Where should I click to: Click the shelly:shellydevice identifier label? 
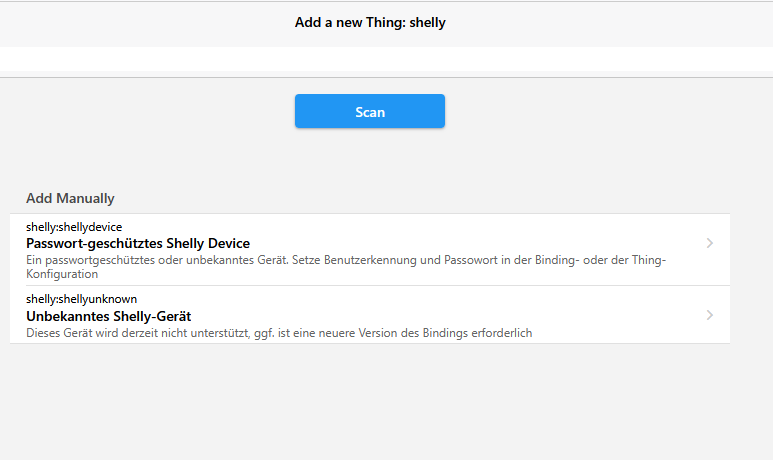pyautogui.click(x=74, y=227)
